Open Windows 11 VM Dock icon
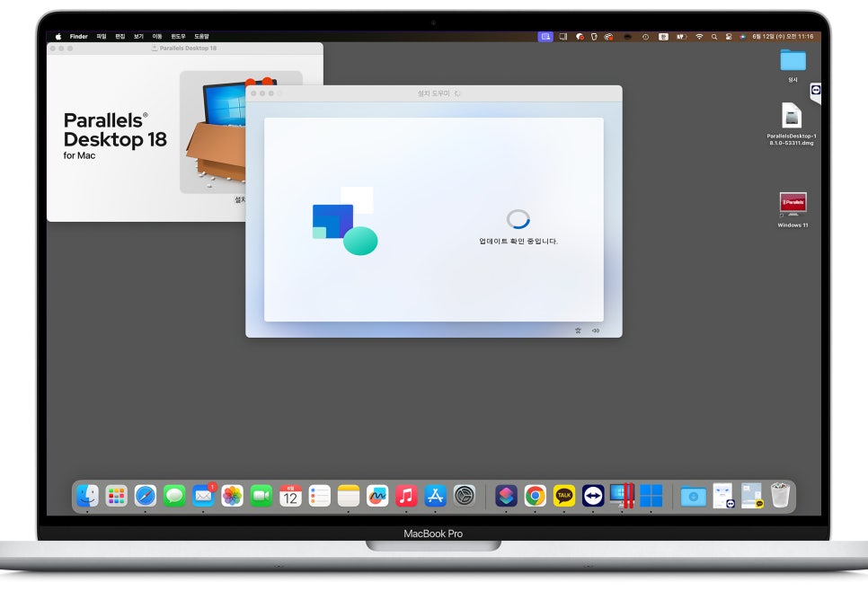This screenshot has width=868, height=591. [x=651, y=496]
